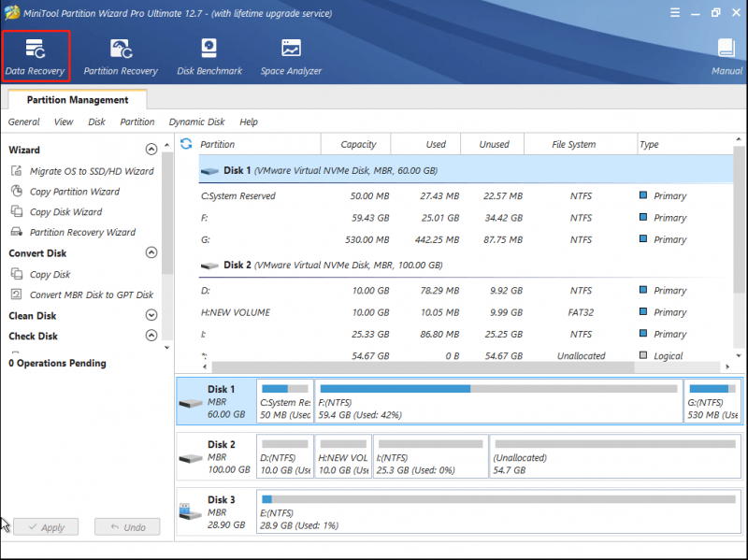The image size is (748, 560).
Task: Open the Manual book icon
Action: pyautogui.click(x=726, y=57)
